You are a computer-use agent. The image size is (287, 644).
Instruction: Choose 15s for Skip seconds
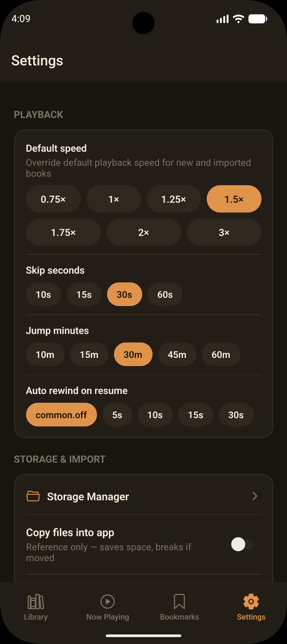84,294
